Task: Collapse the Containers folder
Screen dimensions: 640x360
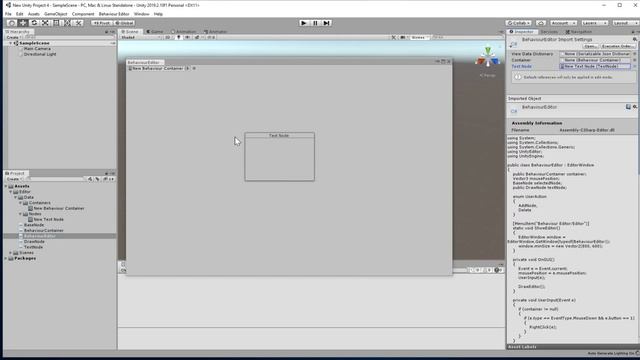Action: coord(20,203)
